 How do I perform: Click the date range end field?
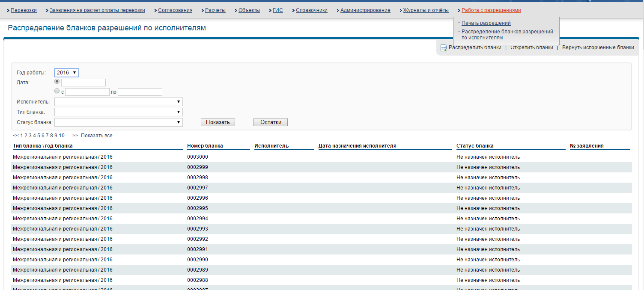[140, 92]
